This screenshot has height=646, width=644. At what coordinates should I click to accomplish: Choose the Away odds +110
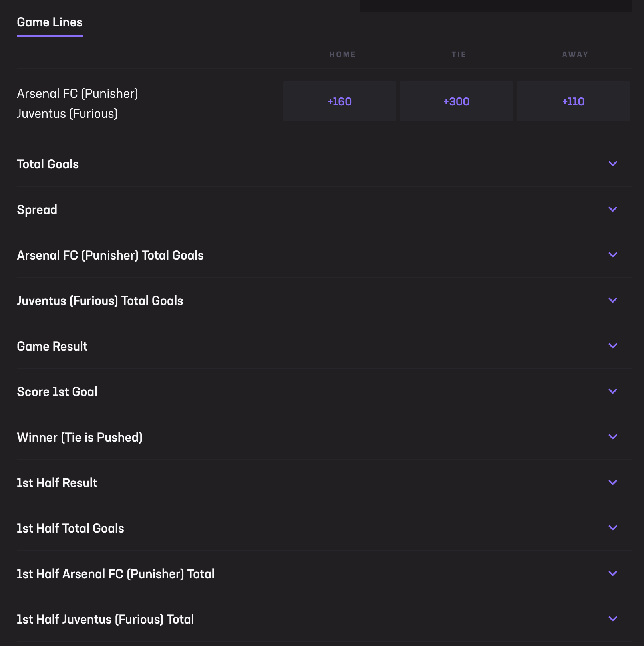[573, 101]
